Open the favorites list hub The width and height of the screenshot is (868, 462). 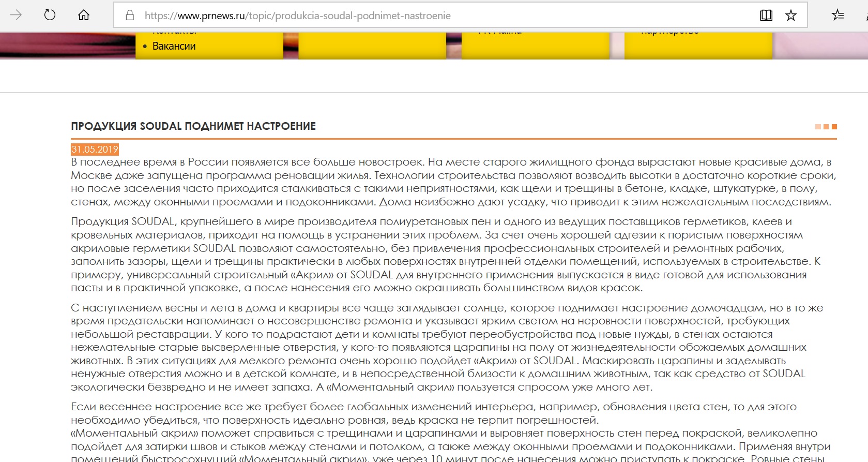838,15
